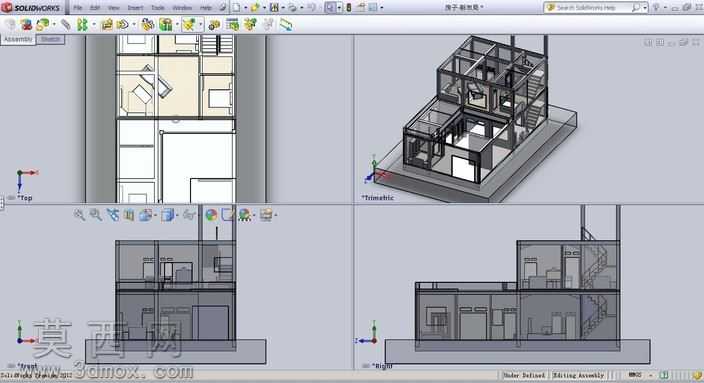Screen dimensions: 704x383
Task: Expand View Orientation dropdown arrow
Action: 155,216
